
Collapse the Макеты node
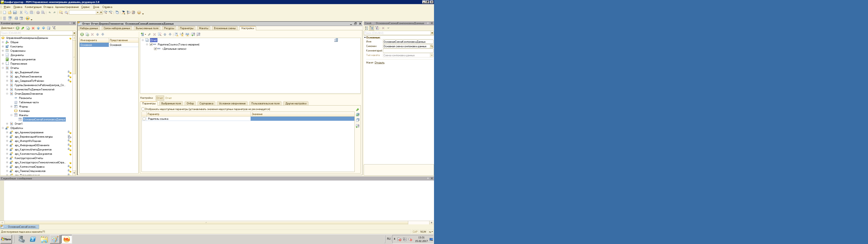[x=12, y=115]
